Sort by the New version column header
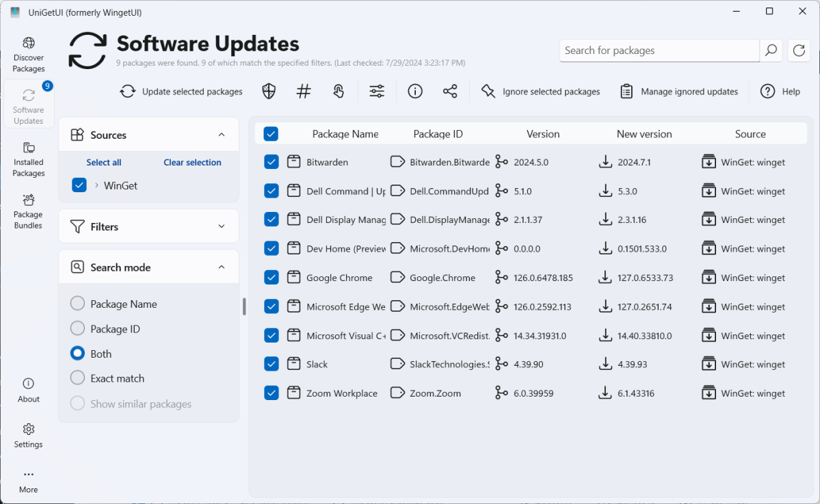Viewport: 820px width, 504px height. pos(644,134)
